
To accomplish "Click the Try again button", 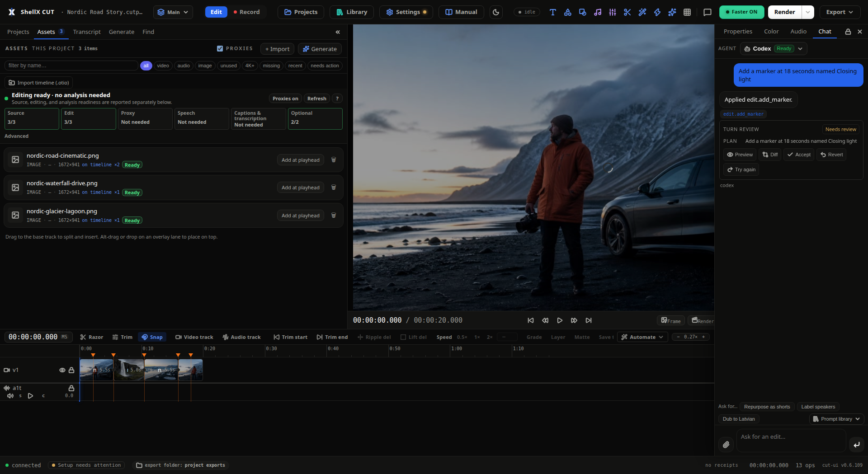I will tap(741, 169).
